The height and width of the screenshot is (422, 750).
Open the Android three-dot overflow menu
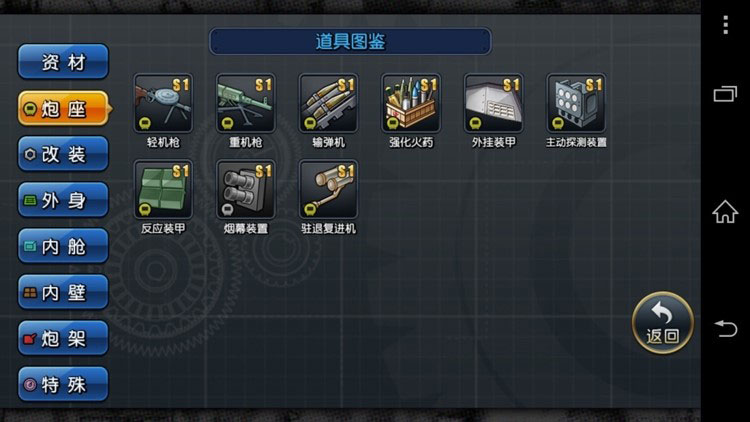coord(726,25)
